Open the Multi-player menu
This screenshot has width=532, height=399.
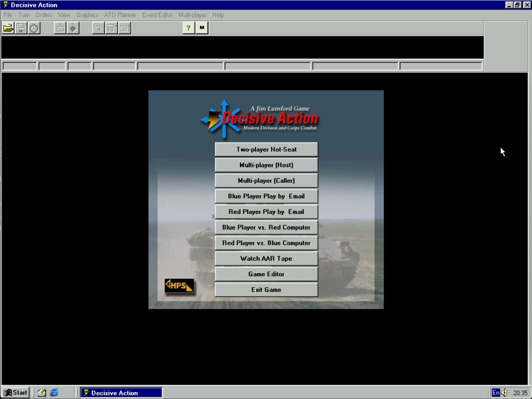click(192, 15)
